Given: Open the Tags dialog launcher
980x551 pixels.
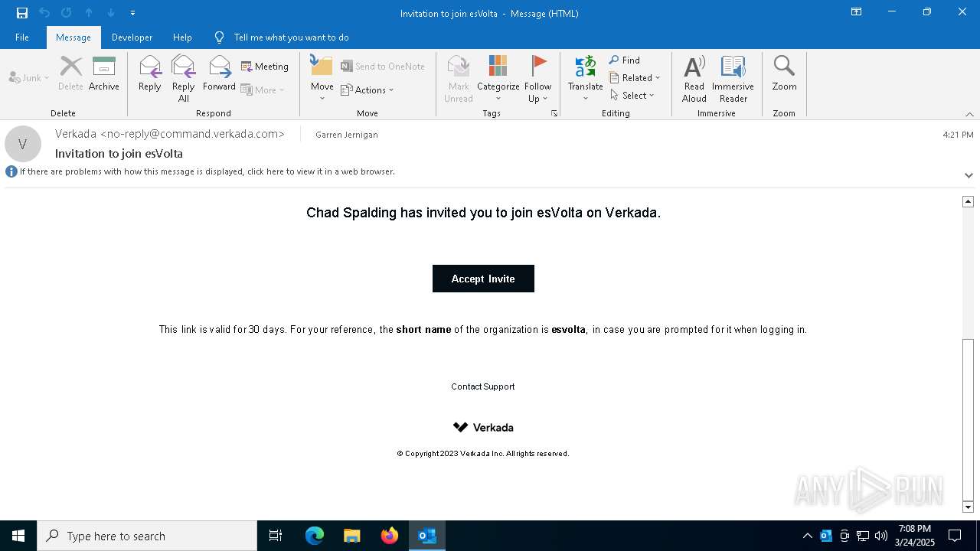Looking at the screenshot, I should tap(554, 113).
